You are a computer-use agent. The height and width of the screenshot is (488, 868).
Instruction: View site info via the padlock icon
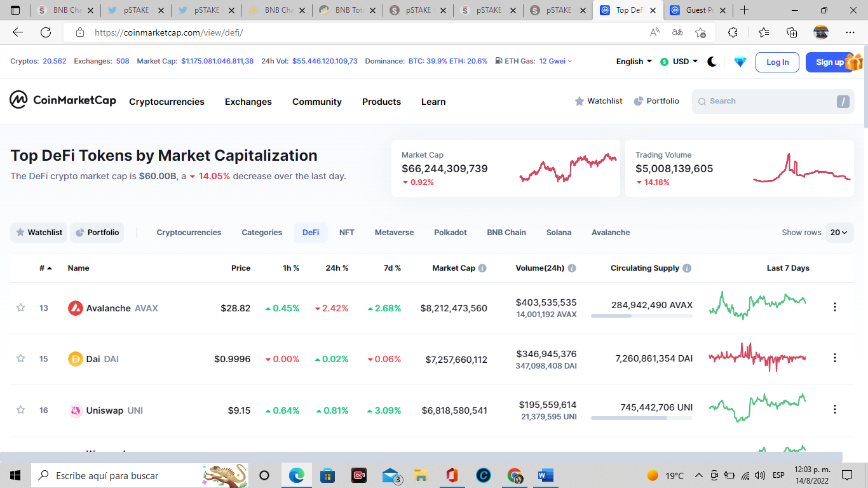point(79,32)
